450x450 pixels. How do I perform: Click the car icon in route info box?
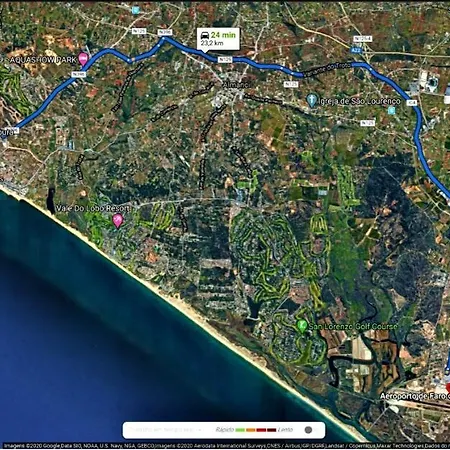click(x=205, y=35)
